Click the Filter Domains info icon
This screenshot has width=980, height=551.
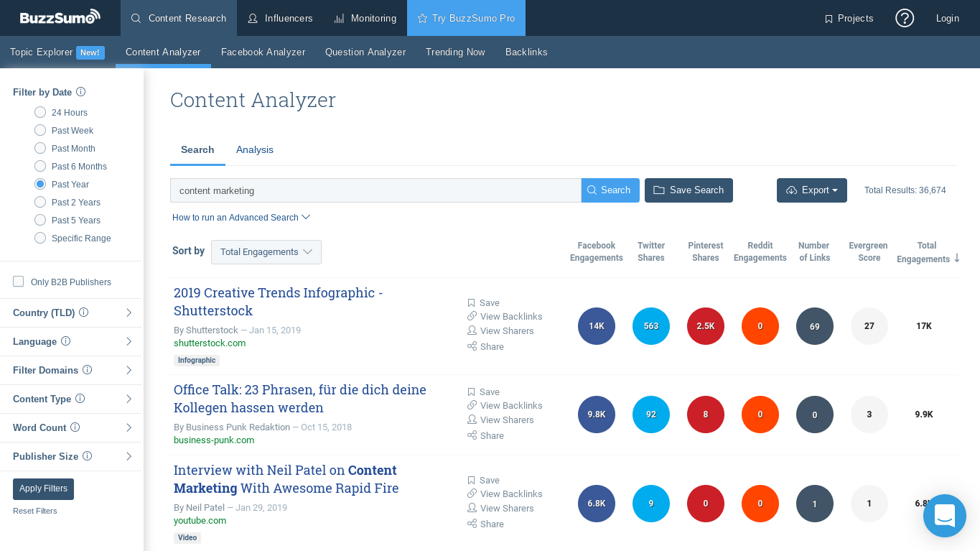(88, 370)
